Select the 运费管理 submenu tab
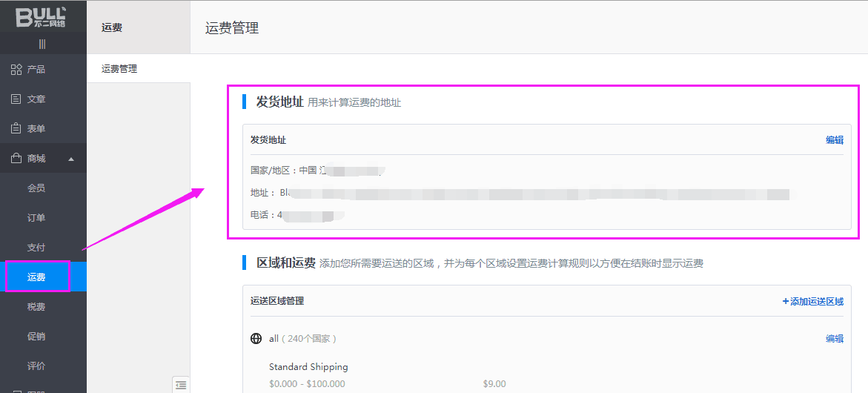The width and height of the screenshot is (868, 393). pos(119,69)
